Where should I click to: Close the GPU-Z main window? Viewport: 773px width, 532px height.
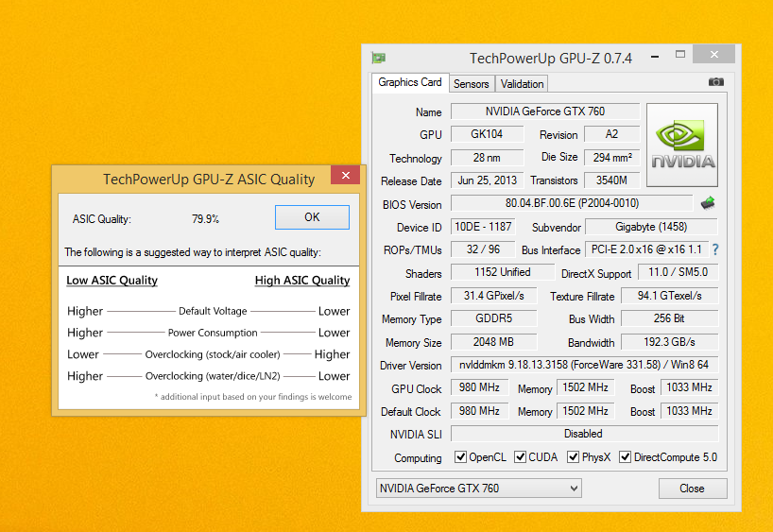(713, 54)
